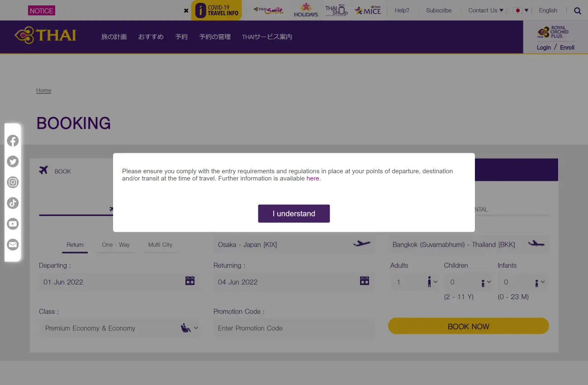Click the I understand button
This screenshot has height=385, width=588.
click(294, 214)
